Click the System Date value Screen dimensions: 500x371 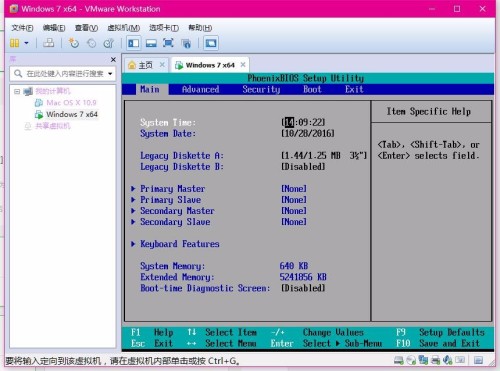pyautogui.click(x=308, y=134)
